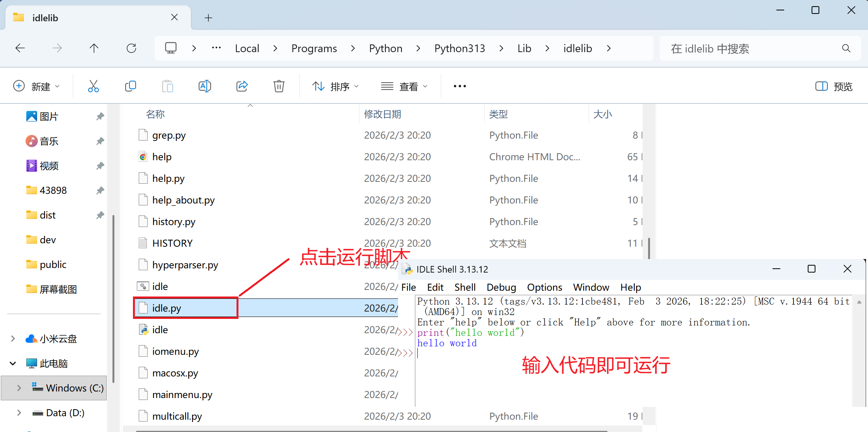Screen dimensions: 868x432
Task: Expand the Data (D:) drive in sidebar
Action: tap(19, 412)
